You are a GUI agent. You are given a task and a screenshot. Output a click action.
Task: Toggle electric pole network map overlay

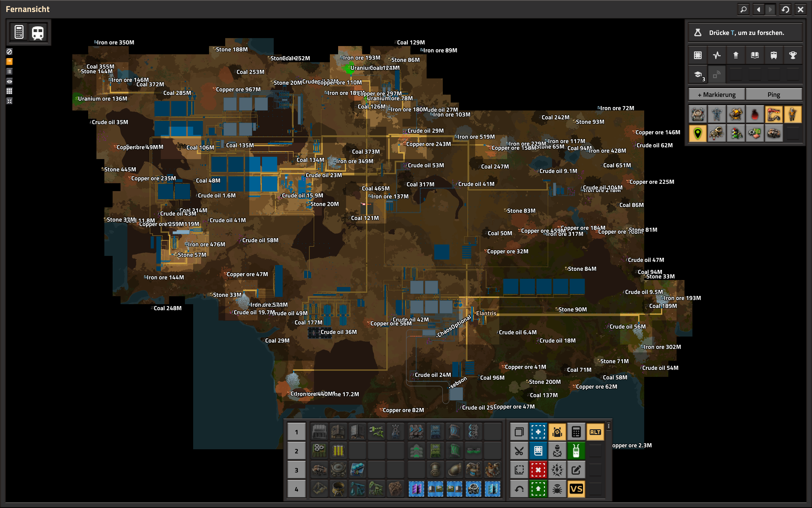click(717, 115)
